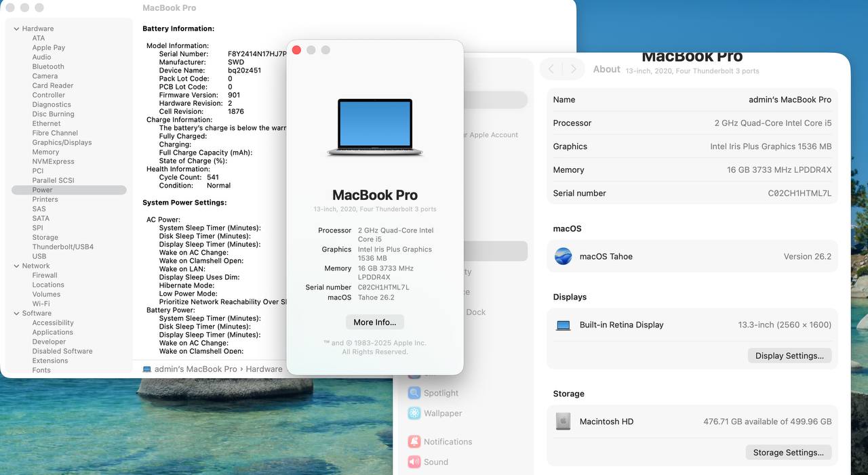Select NVMExpress in Hardware list

coord(54,161)
